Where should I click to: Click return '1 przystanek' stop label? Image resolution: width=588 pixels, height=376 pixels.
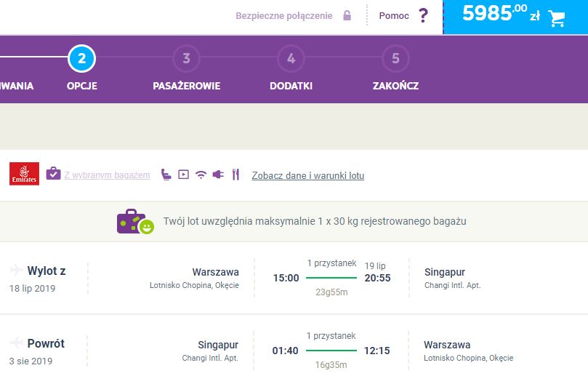(331, 336)
